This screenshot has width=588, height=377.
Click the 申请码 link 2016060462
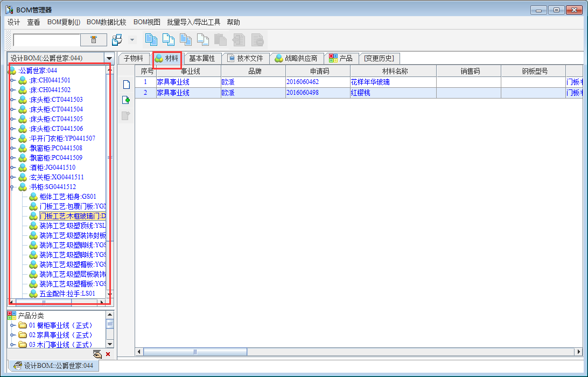(302, 82)
